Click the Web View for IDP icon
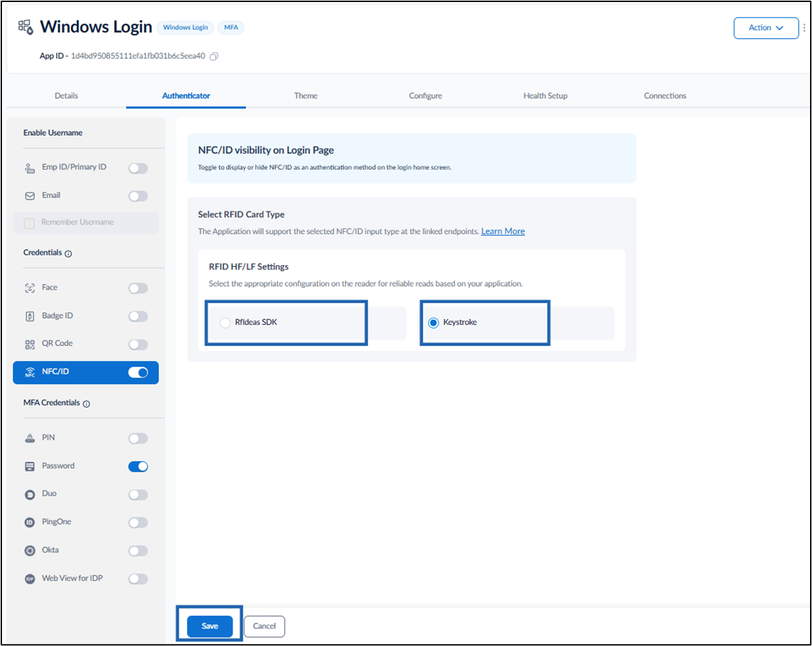The image size is (812, 646). [29, 579]
